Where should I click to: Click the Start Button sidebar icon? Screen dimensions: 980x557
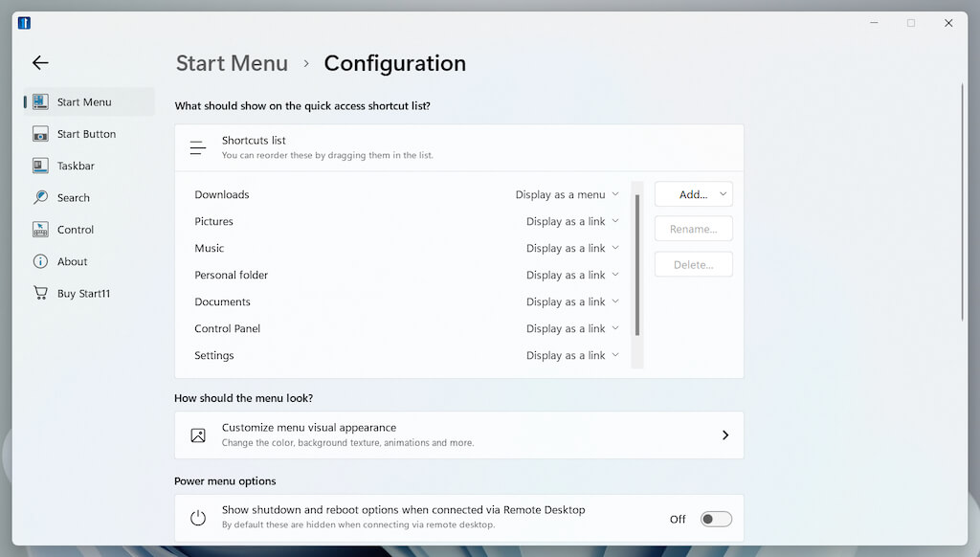40,134
